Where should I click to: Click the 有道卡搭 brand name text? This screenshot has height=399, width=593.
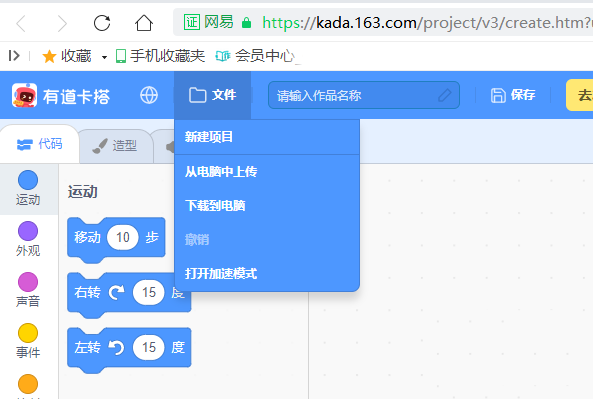coord(76,96)
